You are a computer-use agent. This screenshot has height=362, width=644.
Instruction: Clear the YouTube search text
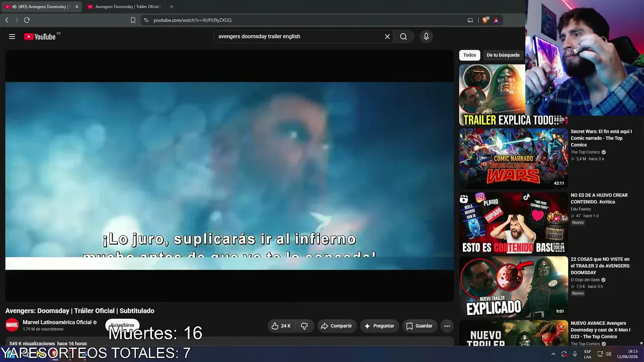(387, 37)
